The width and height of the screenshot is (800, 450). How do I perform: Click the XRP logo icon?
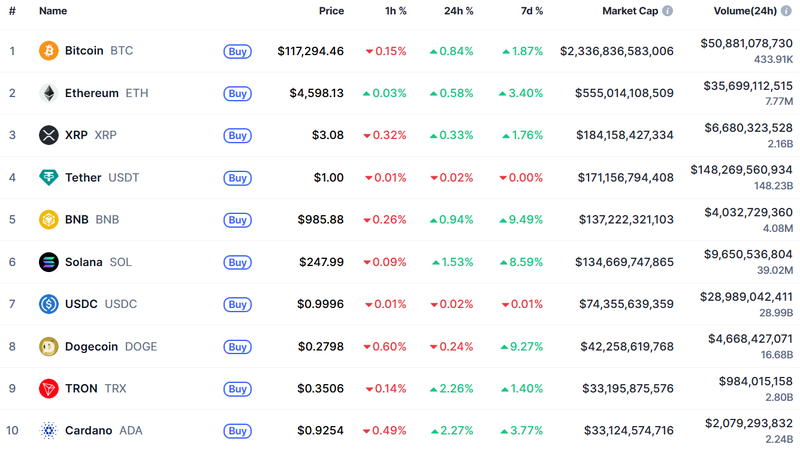(x=48, y=135)
